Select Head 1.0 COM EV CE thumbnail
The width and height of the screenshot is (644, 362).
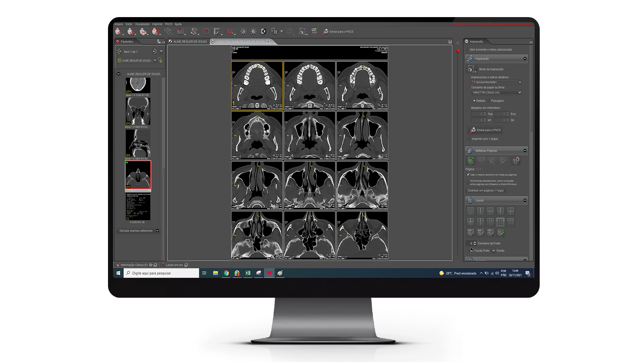coord(138,85)
